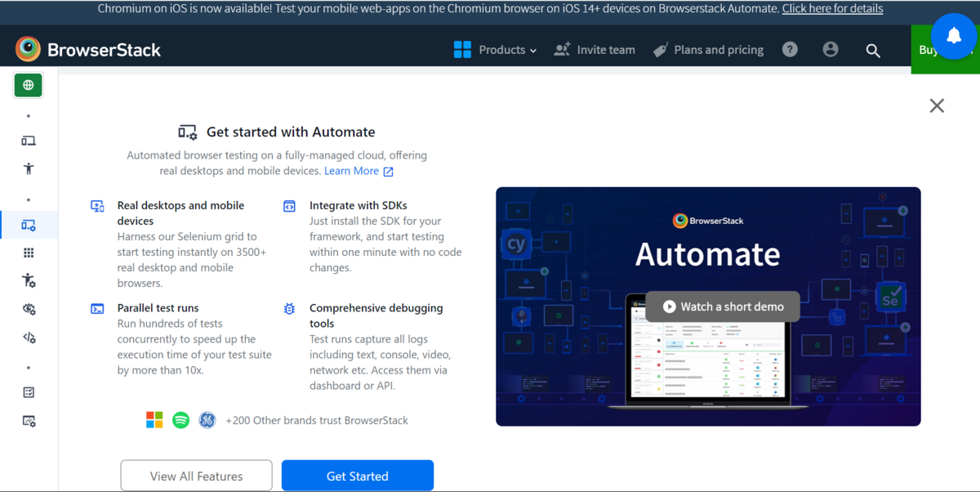Open the Test Observability image-gear icon
Screen dimensions: 980x492
29,421
